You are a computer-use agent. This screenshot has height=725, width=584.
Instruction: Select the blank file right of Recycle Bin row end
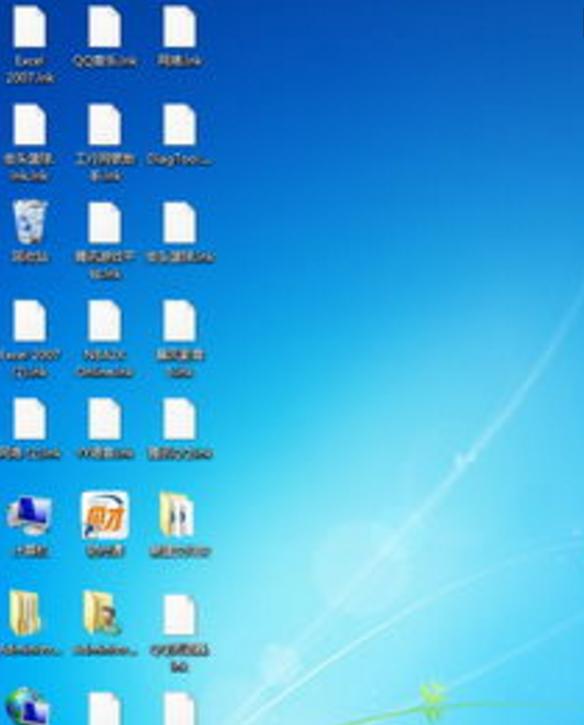[180, 223]
